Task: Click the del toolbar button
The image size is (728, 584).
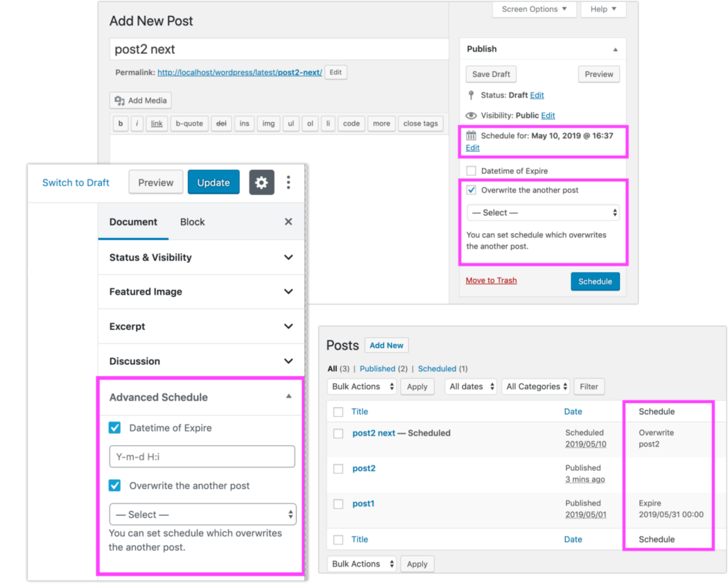Action: [221, 123]
